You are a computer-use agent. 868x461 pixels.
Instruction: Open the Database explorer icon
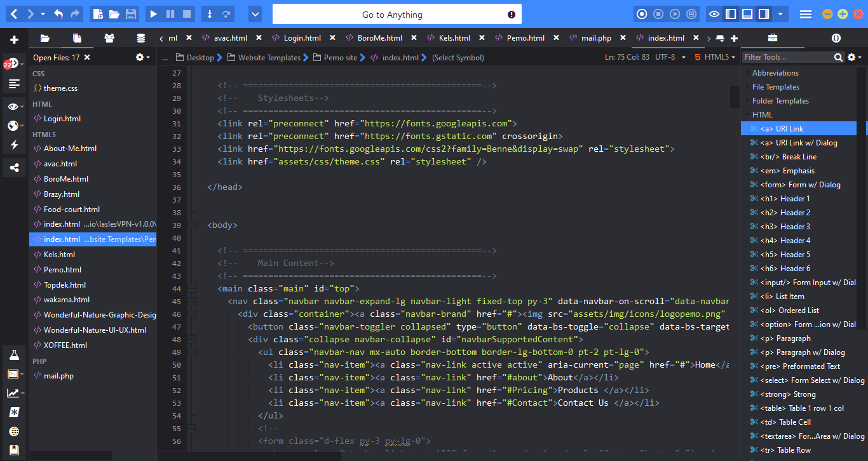140,38
